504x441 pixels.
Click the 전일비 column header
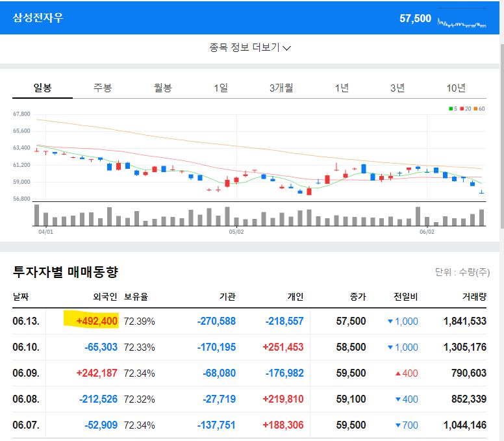pyautogui.click(x=406, y=296)
